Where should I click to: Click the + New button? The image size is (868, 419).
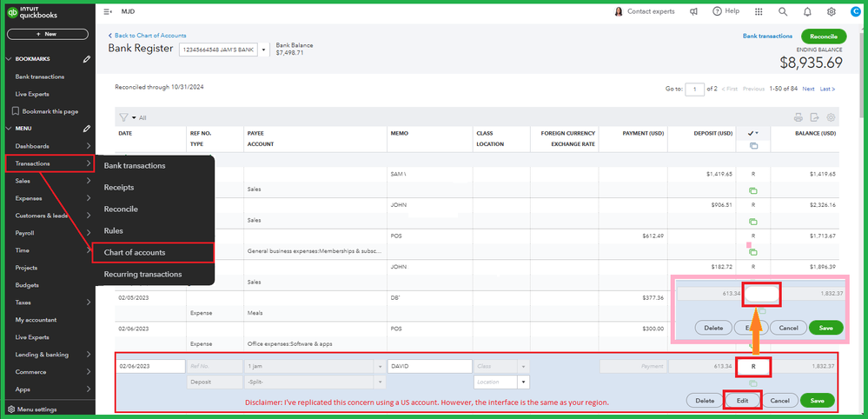(x=48, y=34)
